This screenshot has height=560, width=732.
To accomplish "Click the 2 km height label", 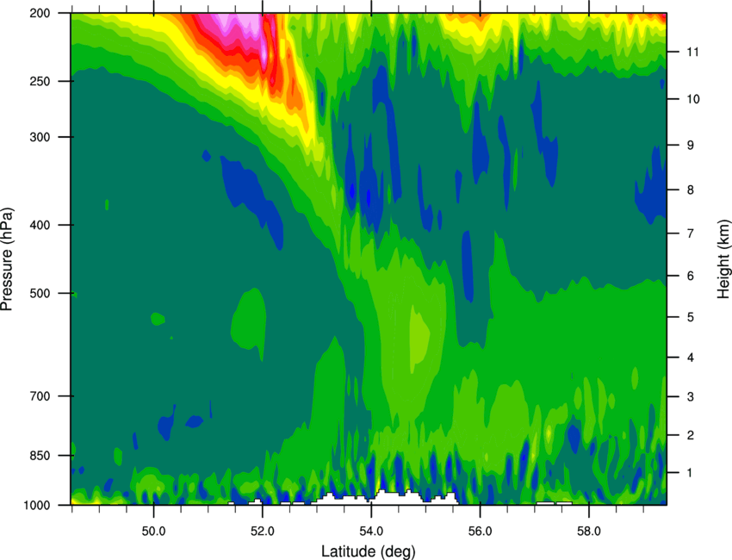I will click(x=691, y=435).
